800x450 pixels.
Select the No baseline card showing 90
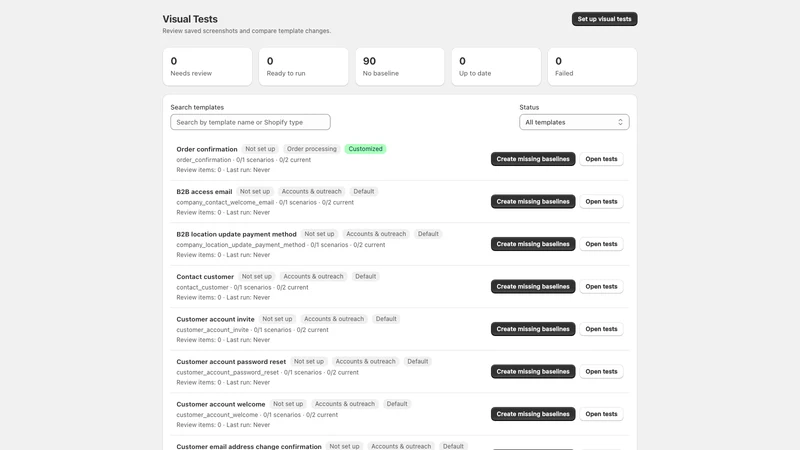click(399, 66)
